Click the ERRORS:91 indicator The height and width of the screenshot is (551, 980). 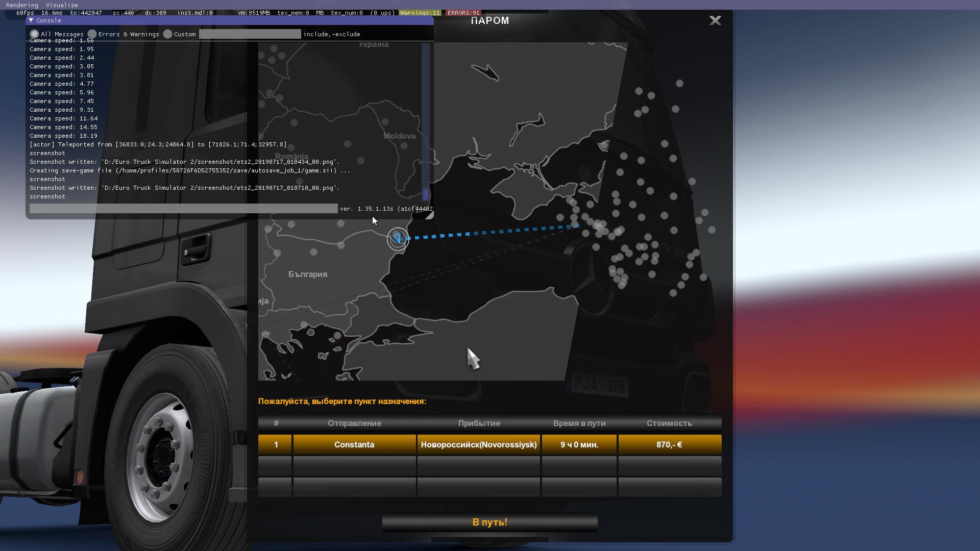[463, 13]
